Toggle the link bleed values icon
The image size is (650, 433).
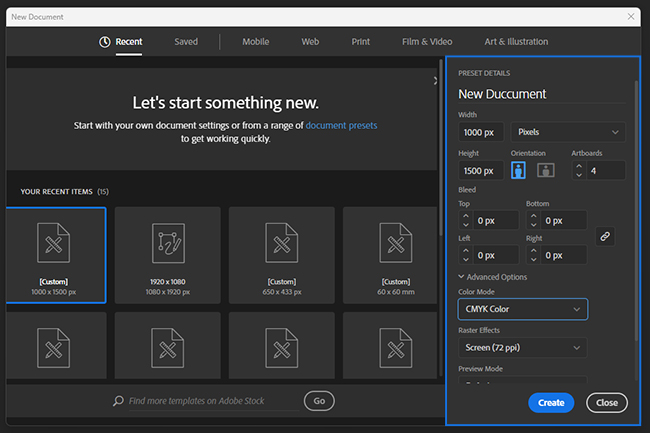(605, 237)
